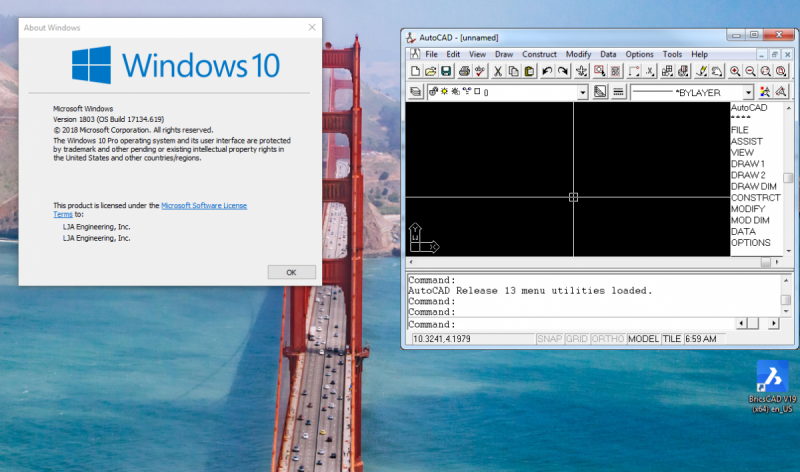This screenshot has height=472, width=800.
Task: Toggle ORTHO mode in status bar
Action: click(x=608, y=339)
